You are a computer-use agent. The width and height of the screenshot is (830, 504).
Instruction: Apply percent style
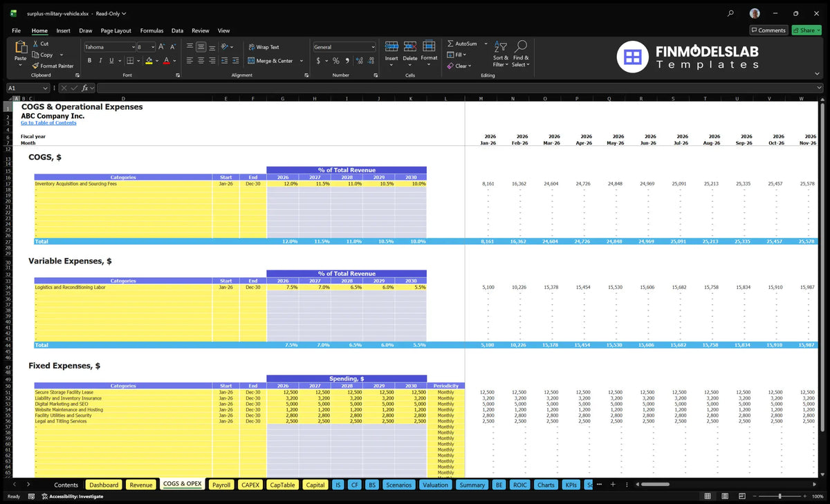point(337,61)
